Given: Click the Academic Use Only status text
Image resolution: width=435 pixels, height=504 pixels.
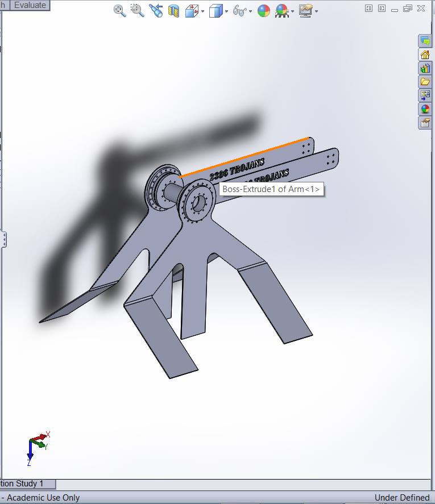Looking at the screenshot, I should 43,498.
